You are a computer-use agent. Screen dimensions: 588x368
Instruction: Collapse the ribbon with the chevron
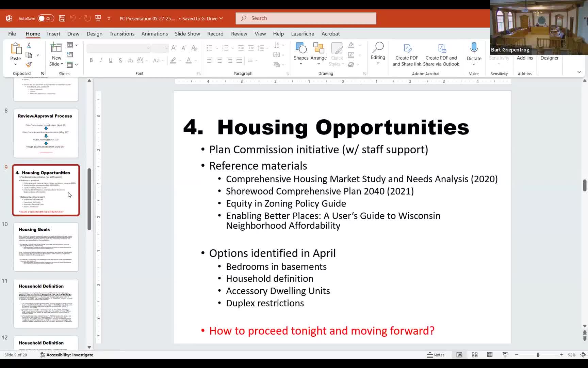(579, 72)
